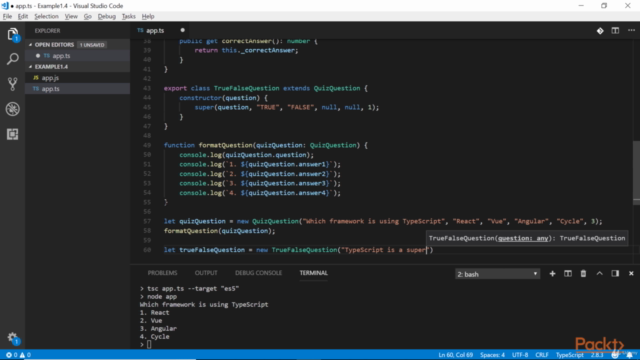Change encoding via UTF-8 indicator
This screenshot has width=640, height=360.
click(520, 355)
